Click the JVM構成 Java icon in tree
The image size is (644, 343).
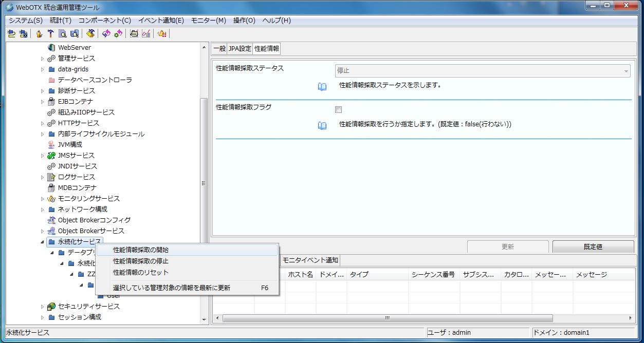pos(51,145)
